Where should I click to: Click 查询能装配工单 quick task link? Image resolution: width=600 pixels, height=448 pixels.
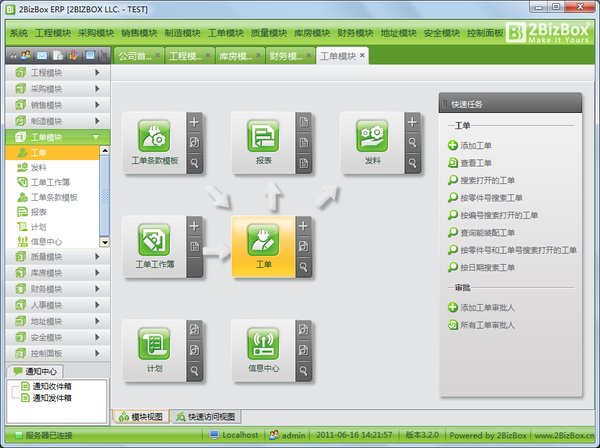click(x=481, y=233)
